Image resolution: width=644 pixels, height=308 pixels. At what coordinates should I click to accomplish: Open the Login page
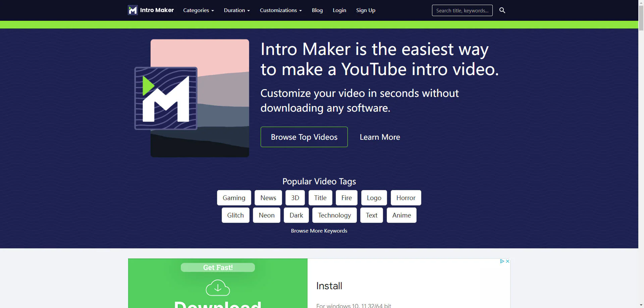click(x=339, y=10)
